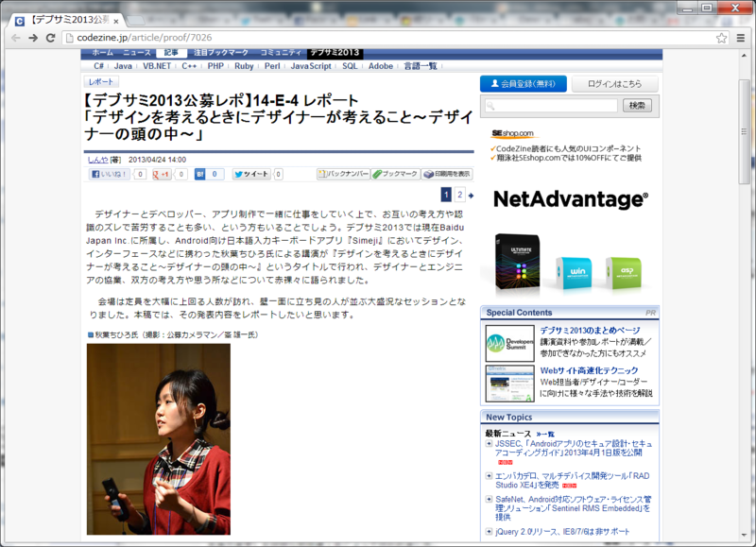The image size is (756, 547).
Task: Click the Developers Summit thumbnail
Action: pos(510,344)
